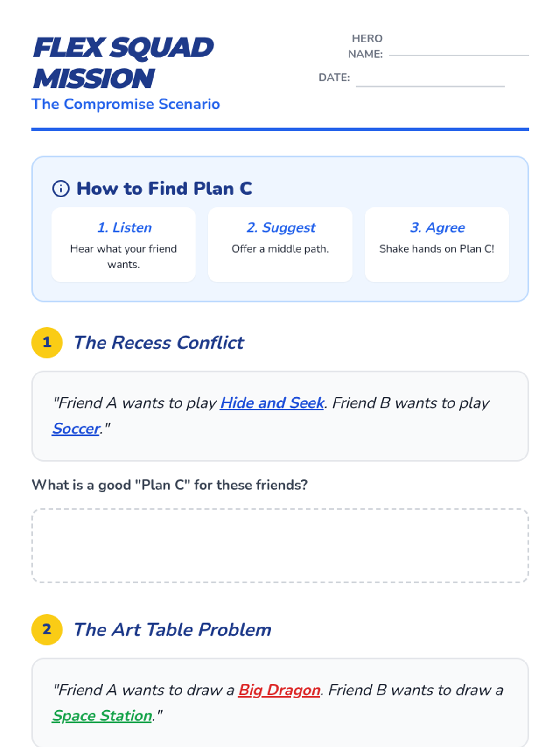Viewport: 560px width, 747px height.
Task: Click The Recess Conflict heading
Action: [159, 343]
